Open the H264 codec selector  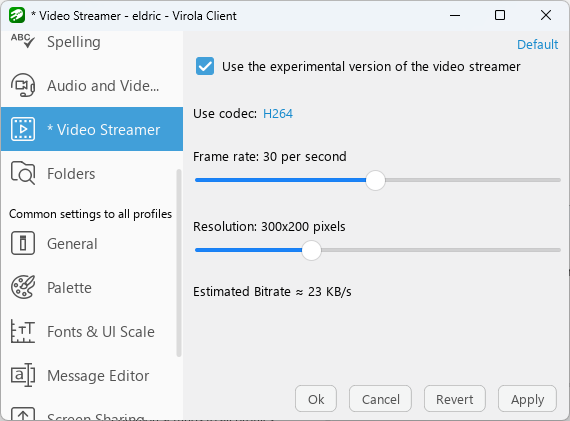pos(278,114)
